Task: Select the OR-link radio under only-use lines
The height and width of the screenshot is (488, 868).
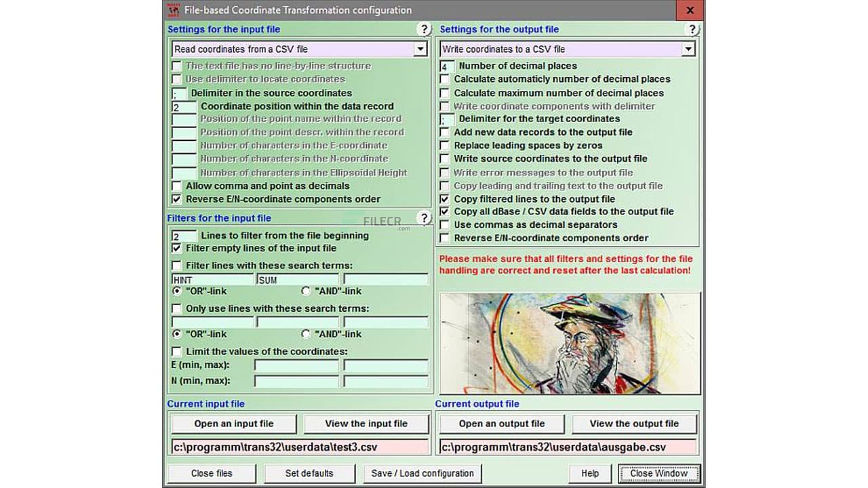Action: [x=178, y=334]
